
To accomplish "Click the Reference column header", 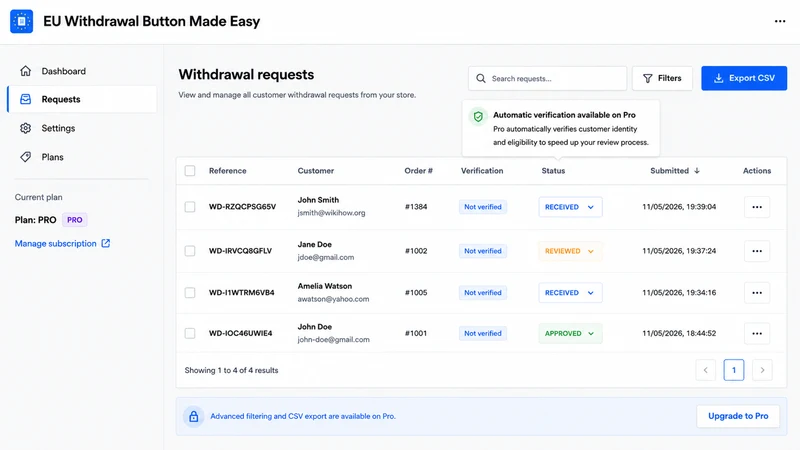I will 228,171.
